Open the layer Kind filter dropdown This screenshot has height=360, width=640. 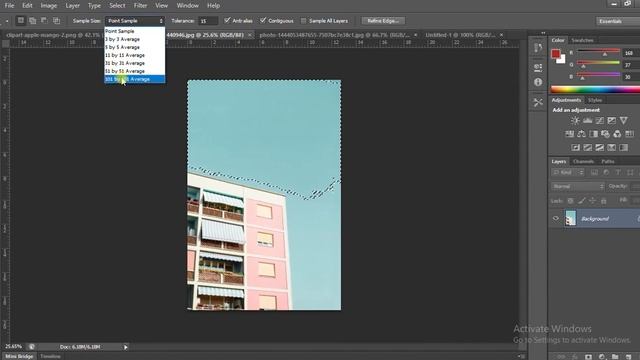tap(568, 173)
